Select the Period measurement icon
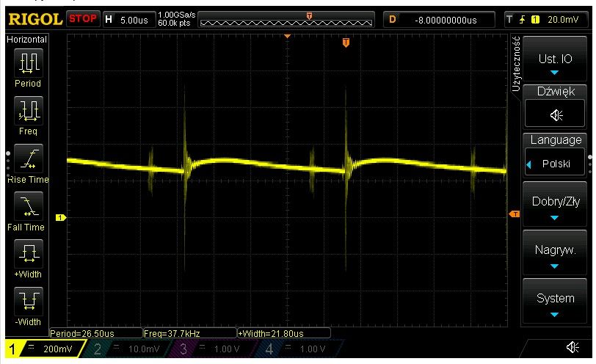The height and width of the screenshot is (364, 596). click(x=29, y=63)
